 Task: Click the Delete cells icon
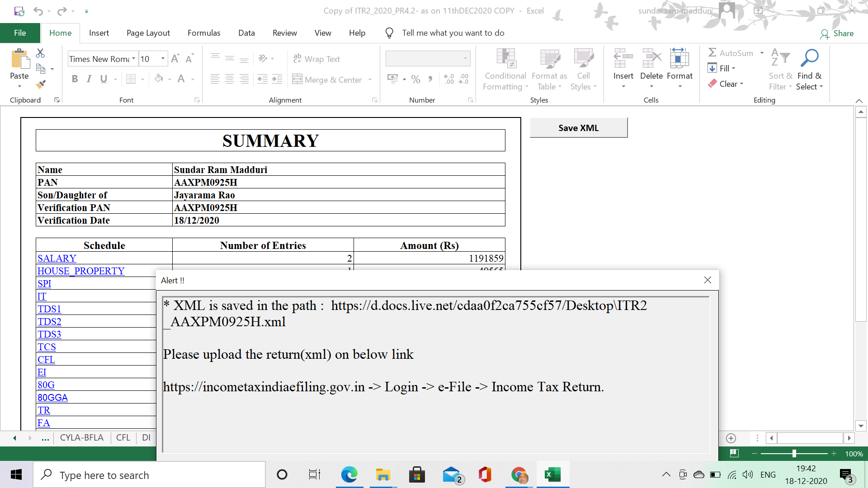tap(651, 58)
